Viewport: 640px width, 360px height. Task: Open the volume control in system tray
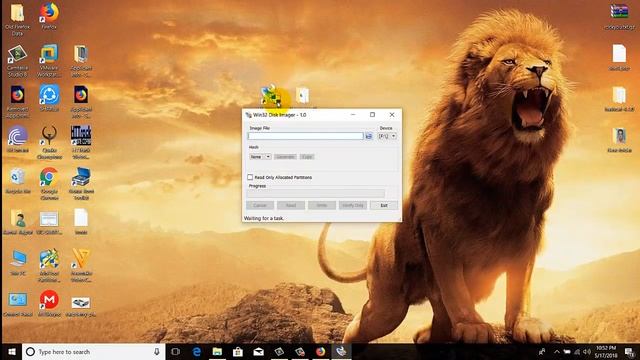587,352
